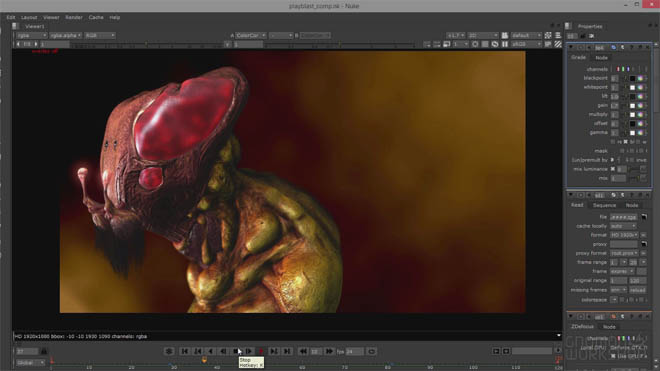This screenshot has height=371, width=660.
Task: Open the Global frame range dropdown
Action: pos(30,363)
